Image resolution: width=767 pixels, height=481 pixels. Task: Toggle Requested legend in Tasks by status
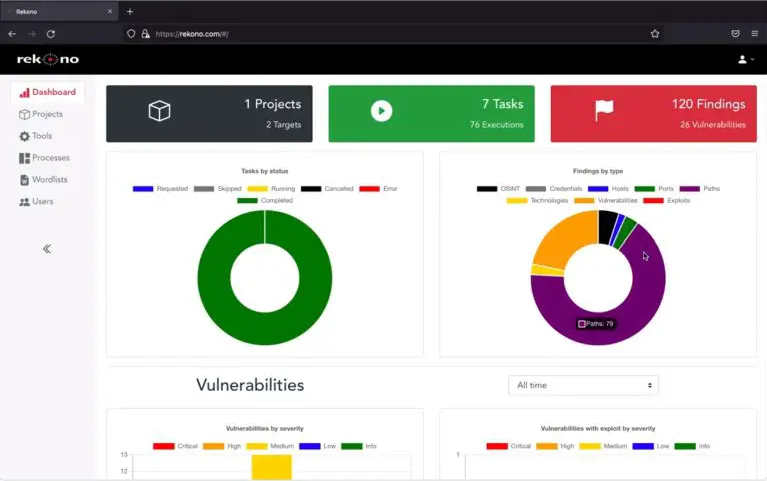[160, 188]
